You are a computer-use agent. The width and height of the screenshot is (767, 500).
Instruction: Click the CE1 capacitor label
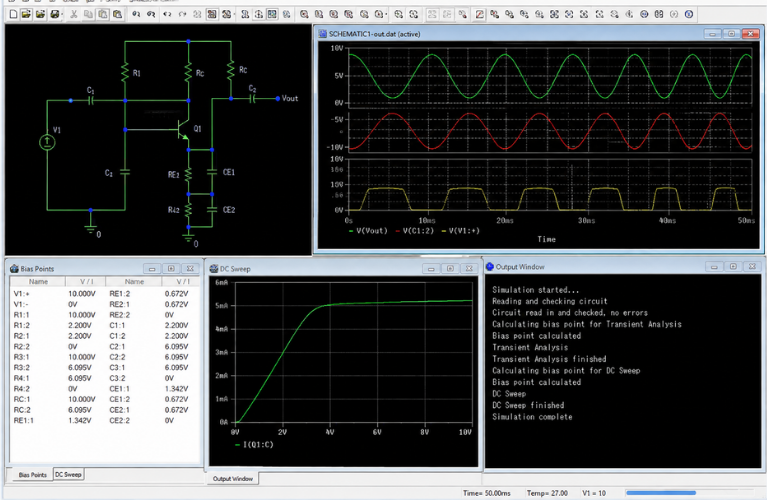click(x=228, y=172)
